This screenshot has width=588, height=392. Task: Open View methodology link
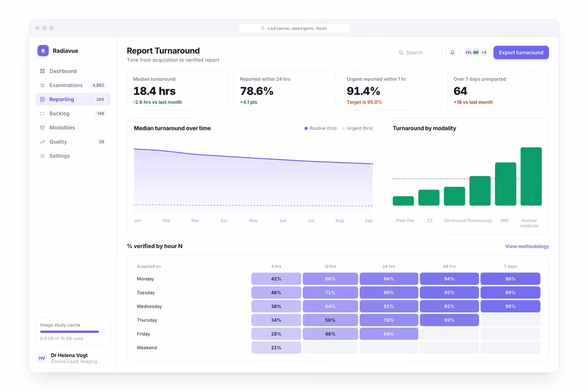tap(527, 246)
